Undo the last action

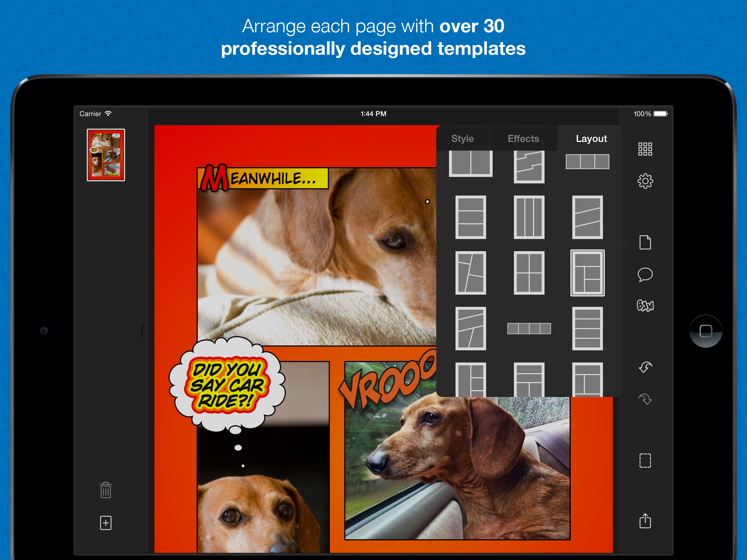click(645, 367)
